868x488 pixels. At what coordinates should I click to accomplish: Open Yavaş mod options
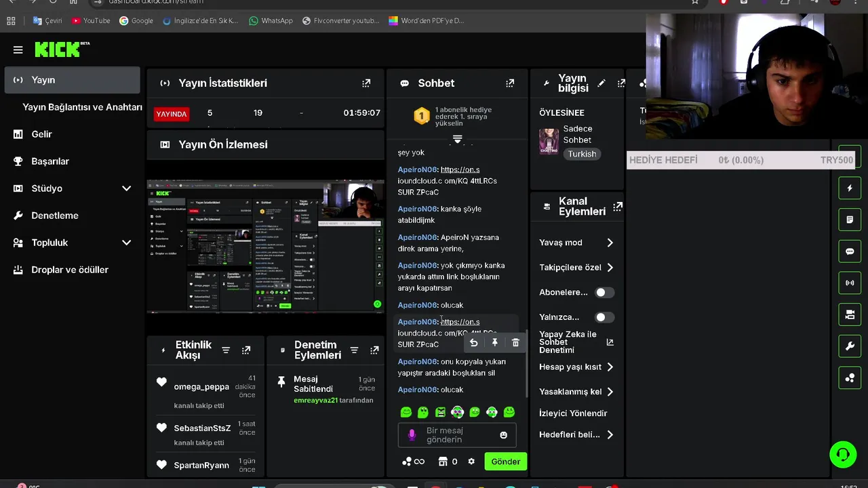point(576,243)
